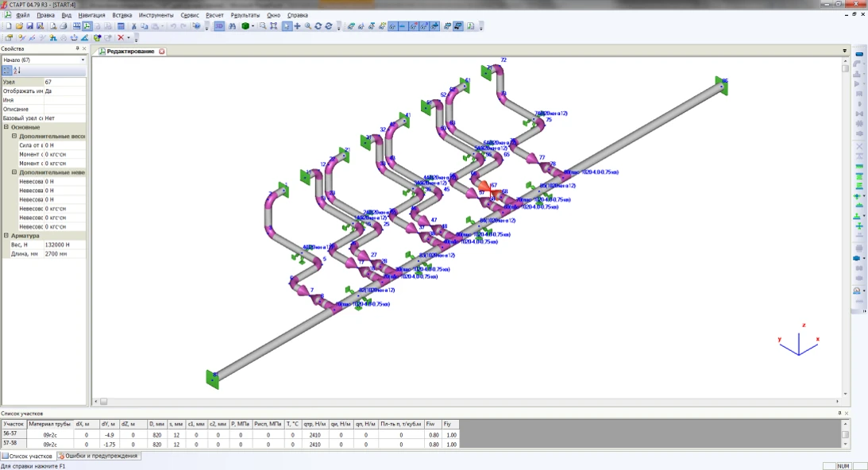868x470 pixels.
Task: Select the pan cross-arrows tool
Action: coord(297,26)
